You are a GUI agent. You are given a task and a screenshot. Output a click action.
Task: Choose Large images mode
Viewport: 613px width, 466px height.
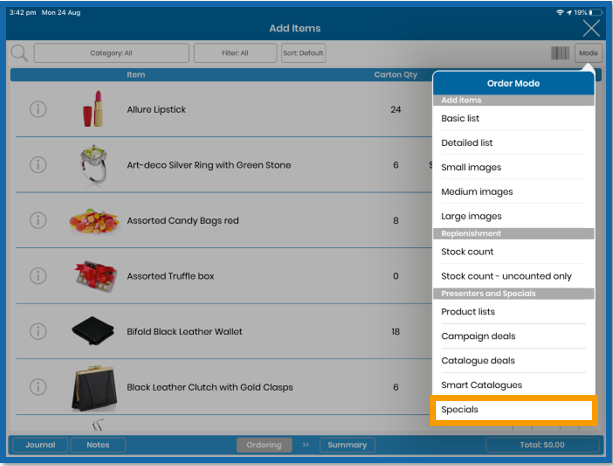pos(513,216)
